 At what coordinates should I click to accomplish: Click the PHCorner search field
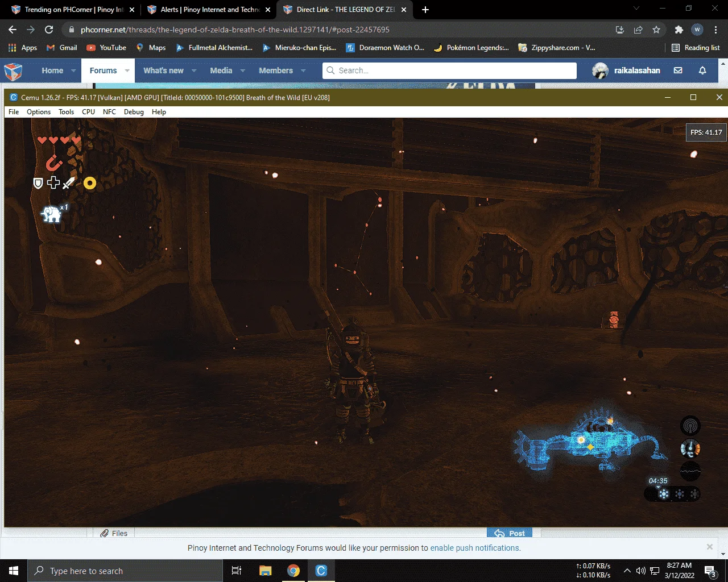point(449,70)
